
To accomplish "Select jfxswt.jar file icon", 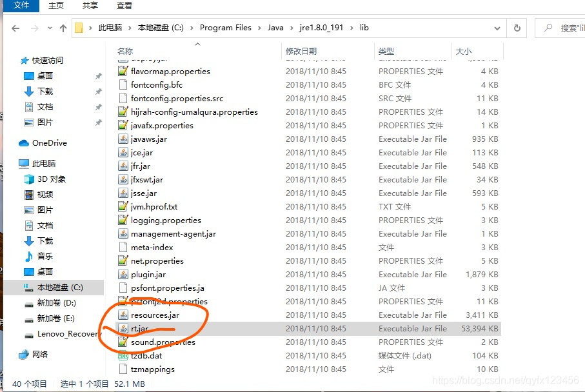I will pyautogui.click(x=123, y=179).
